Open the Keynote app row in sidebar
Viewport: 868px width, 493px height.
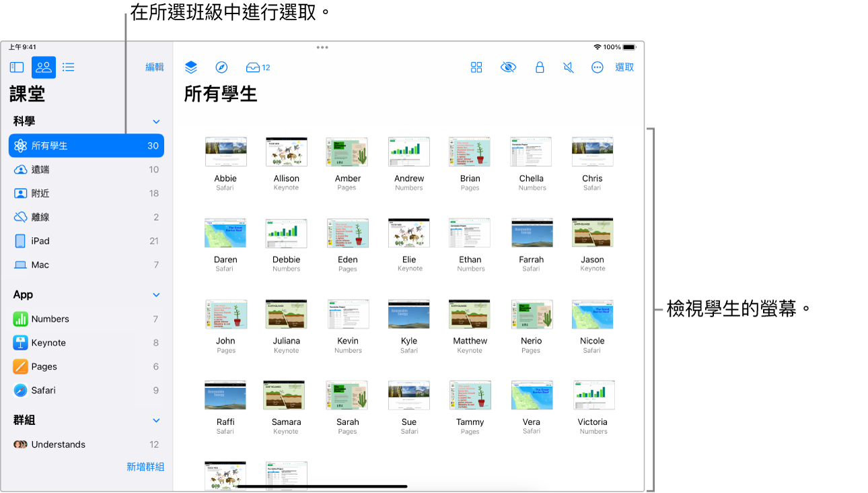pos(86,343)
